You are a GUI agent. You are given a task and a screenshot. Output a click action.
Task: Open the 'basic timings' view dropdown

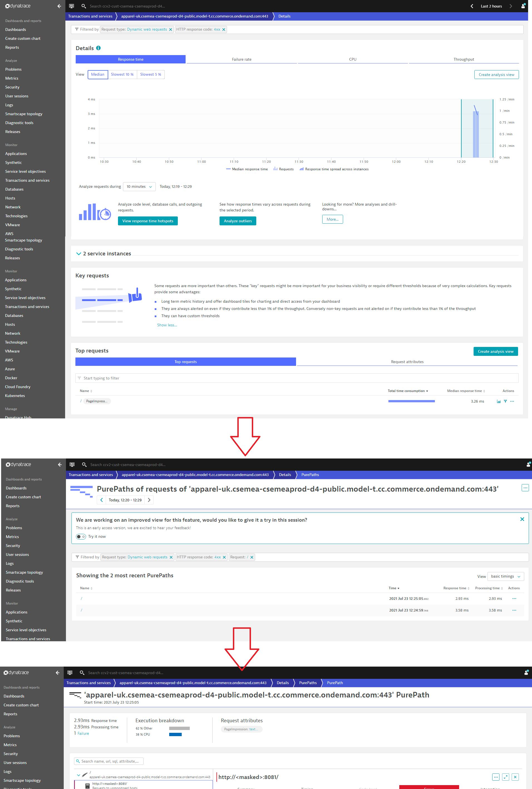coord(506,576)
